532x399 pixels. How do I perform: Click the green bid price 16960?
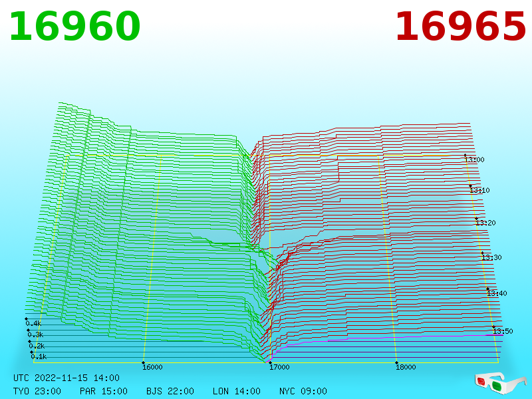[74, 27]
